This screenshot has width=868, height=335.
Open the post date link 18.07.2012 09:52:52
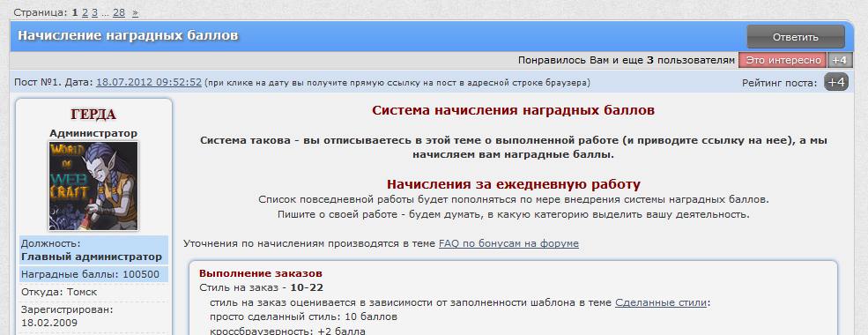coord(149,83)
